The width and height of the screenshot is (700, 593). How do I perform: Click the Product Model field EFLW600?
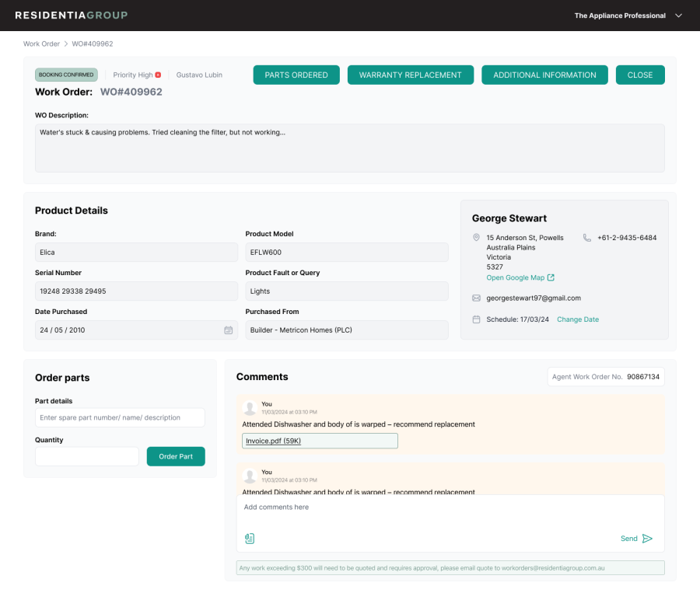point(347,253)
